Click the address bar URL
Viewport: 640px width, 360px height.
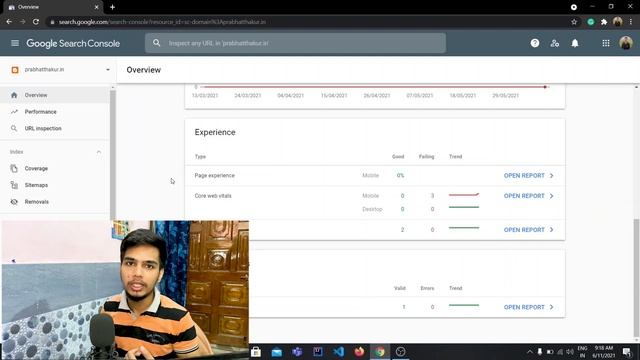162,22
